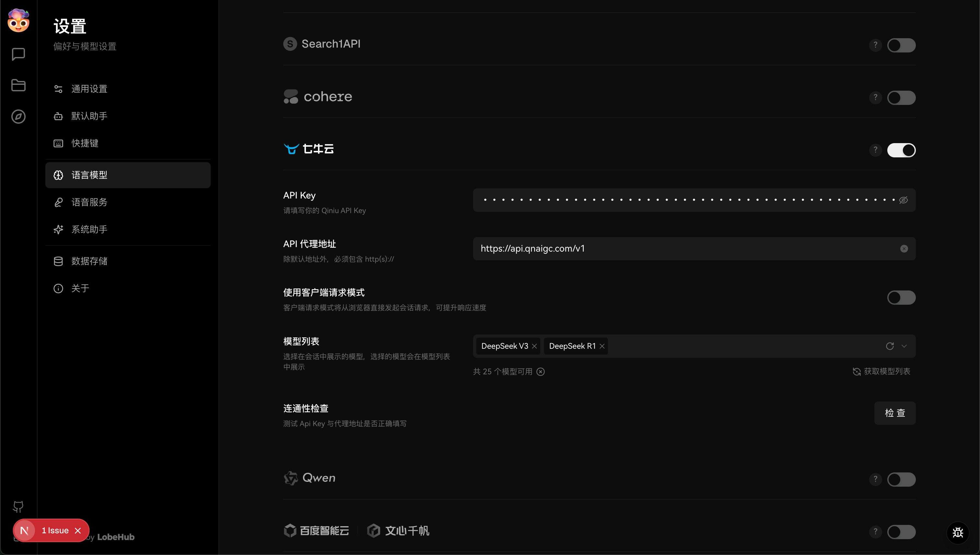Screen dimensions: 980x555
Task: Enable the Search1API provider switch
Action: 901,45
